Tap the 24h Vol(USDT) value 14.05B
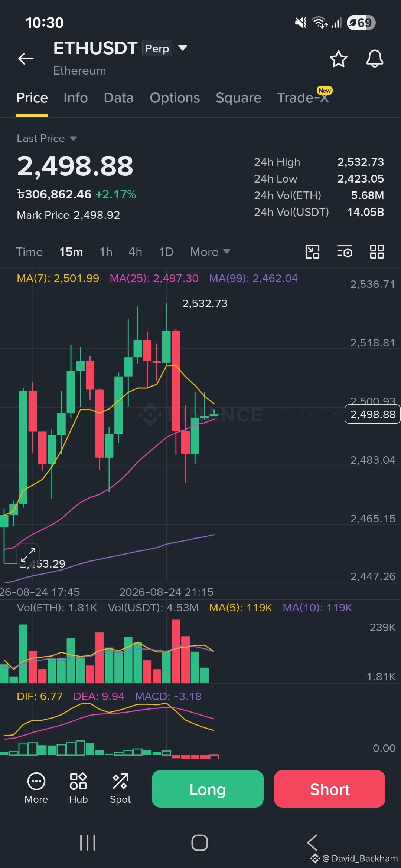Viewport: 401px width, 868px height. pyautogui.click(x=365, y=212)
